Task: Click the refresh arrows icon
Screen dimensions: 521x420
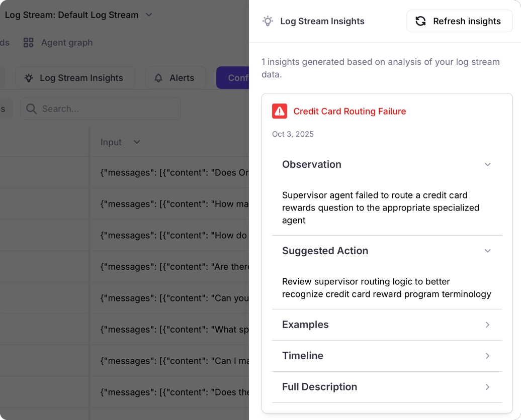Action: click(x=420, y=21)
